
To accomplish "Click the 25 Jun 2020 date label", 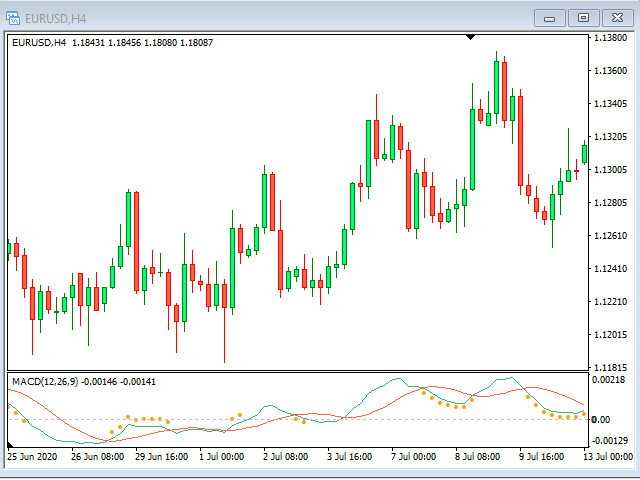I will pos(32,457).
